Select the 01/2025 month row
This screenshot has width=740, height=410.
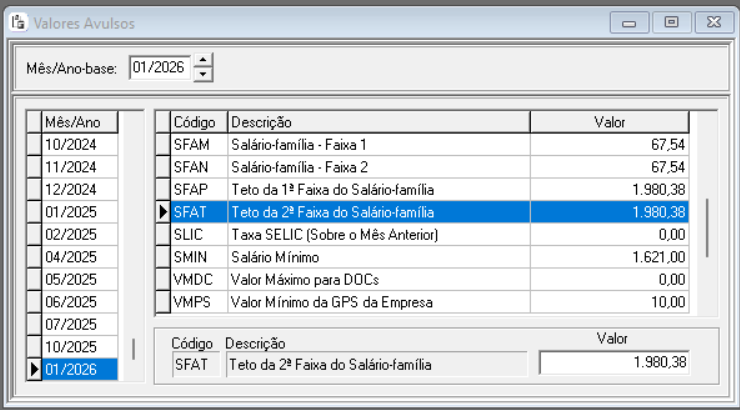pos(79,212)
